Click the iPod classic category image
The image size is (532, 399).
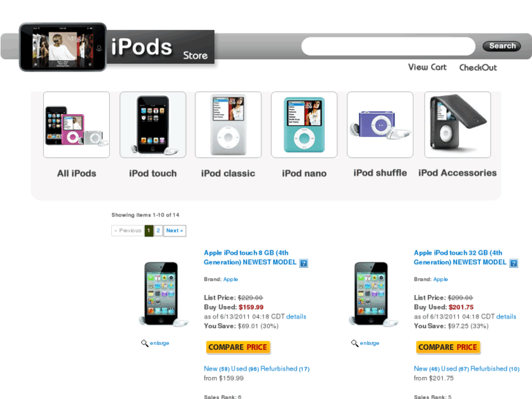point(228,124)
